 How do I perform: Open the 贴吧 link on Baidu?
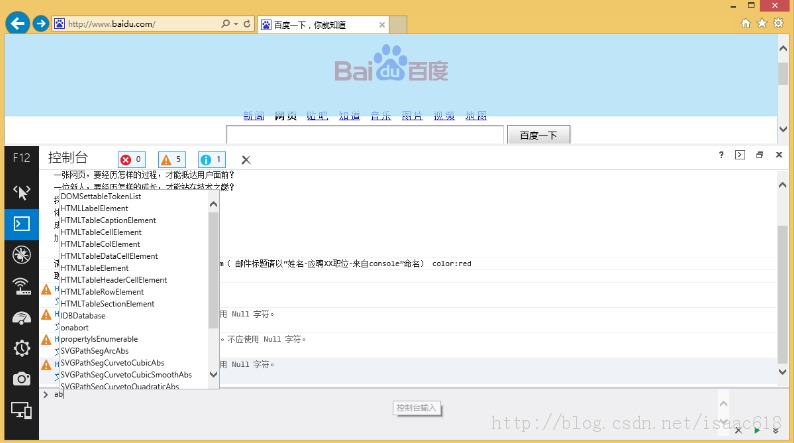pyautogui.click(x=317, y=116)
